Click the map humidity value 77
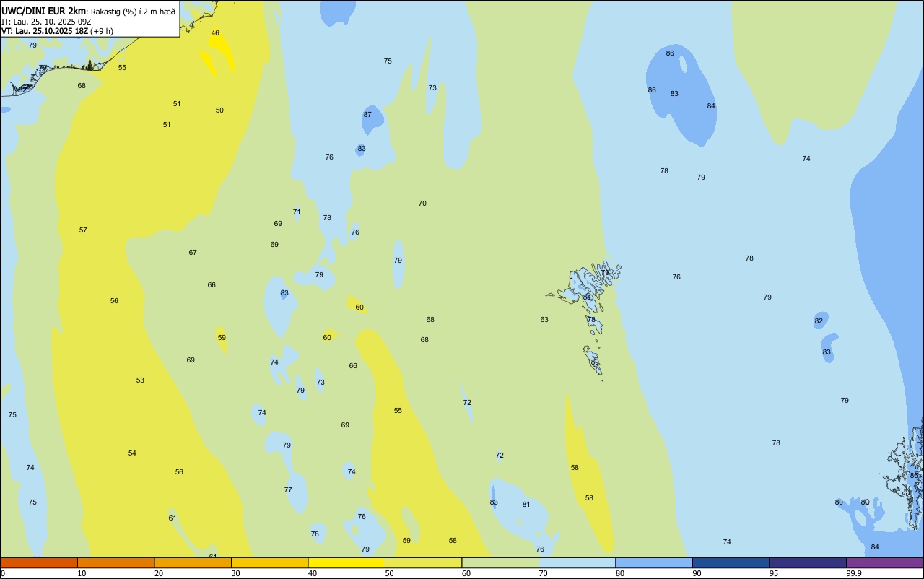 point(288,490)
